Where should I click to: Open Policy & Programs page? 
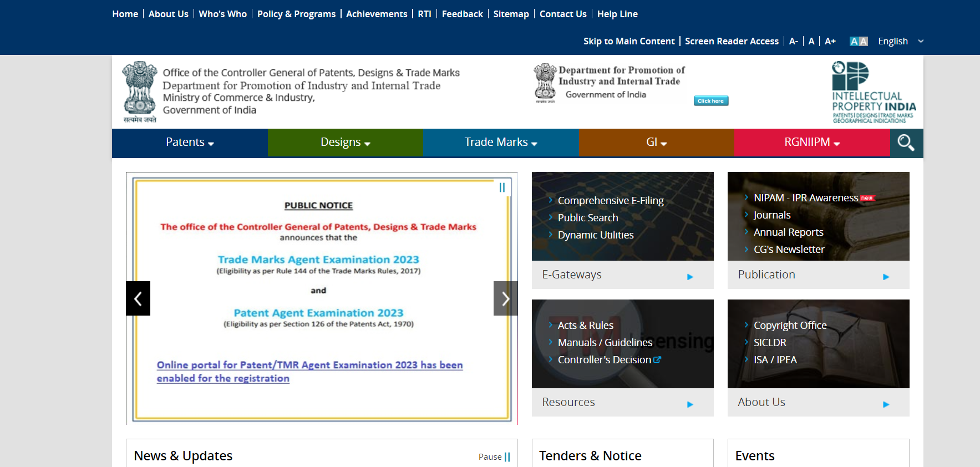[x=296, y=14]
